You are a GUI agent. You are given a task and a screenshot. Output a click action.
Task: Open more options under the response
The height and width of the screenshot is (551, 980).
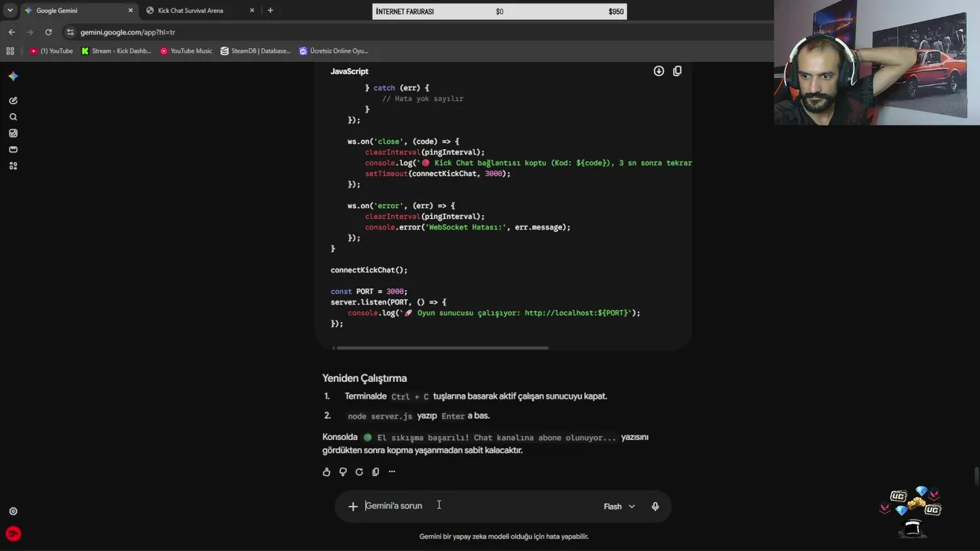point(392,472)
